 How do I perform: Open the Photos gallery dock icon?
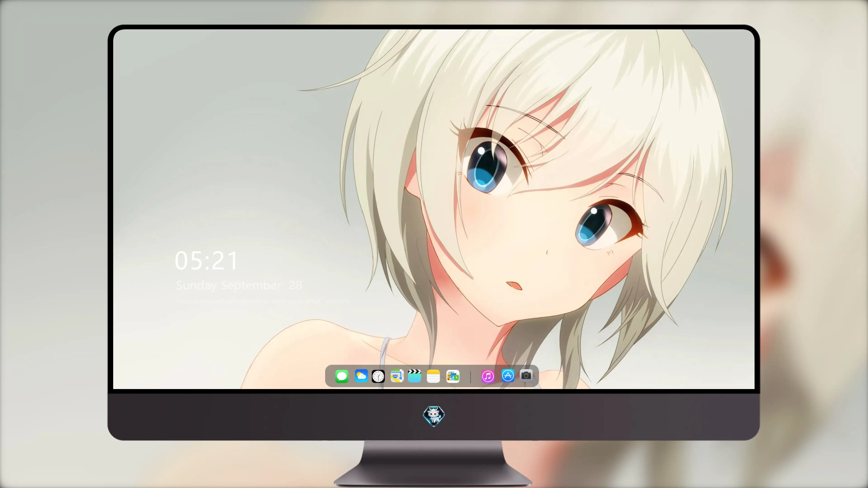click(453, 376)
